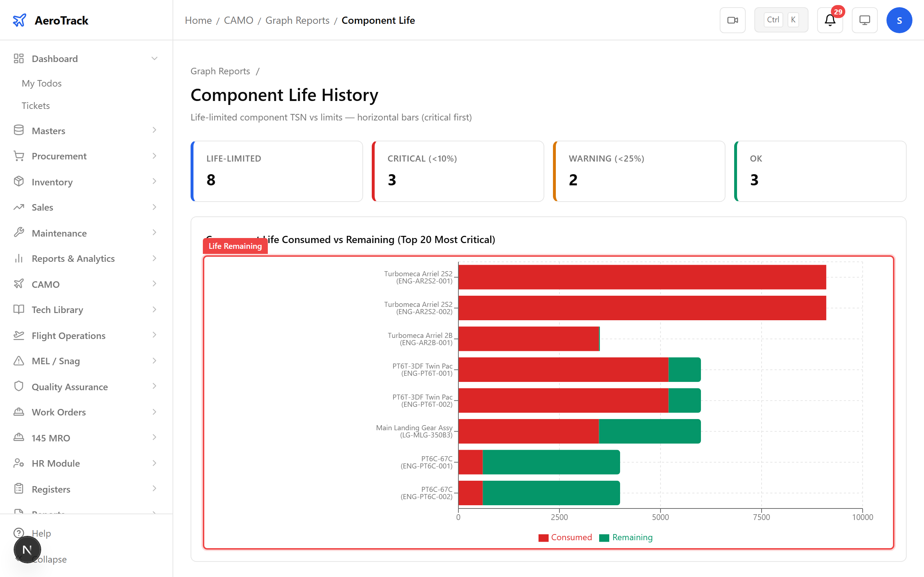The height and width of the screenshot is (577, 924).
Task: Open the Maintenance wrench icon
Action: coord(19,233)
